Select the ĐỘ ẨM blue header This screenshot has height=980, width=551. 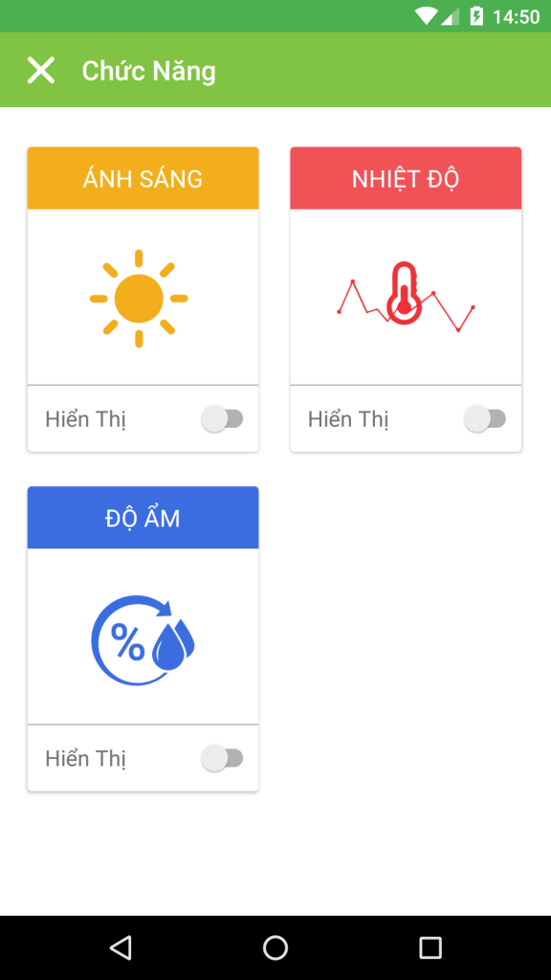coord(143,518)
